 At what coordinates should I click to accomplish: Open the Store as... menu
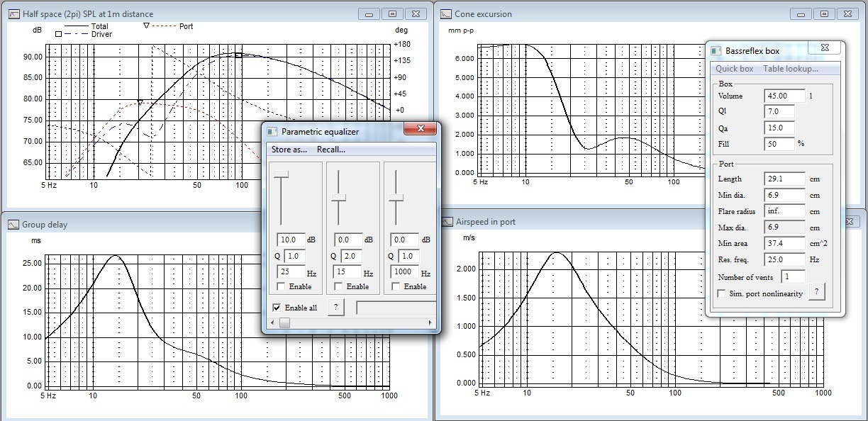289,150
